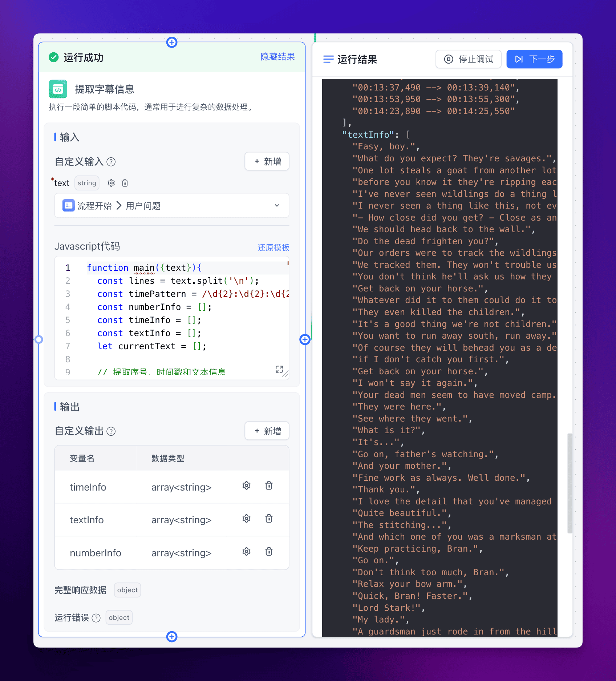616x681 pixels.
Task: Click the trash icon for numberInfo
Action: (x=269, y=552)
